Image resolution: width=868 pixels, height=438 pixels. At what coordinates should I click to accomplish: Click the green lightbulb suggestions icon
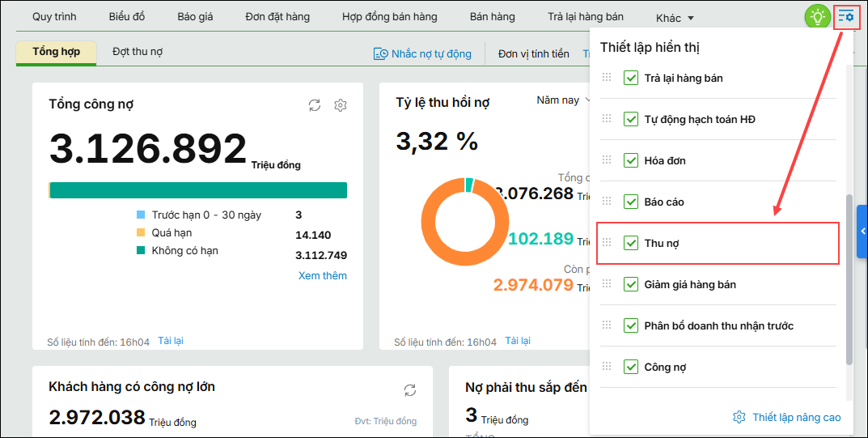(x=817, y=16)
